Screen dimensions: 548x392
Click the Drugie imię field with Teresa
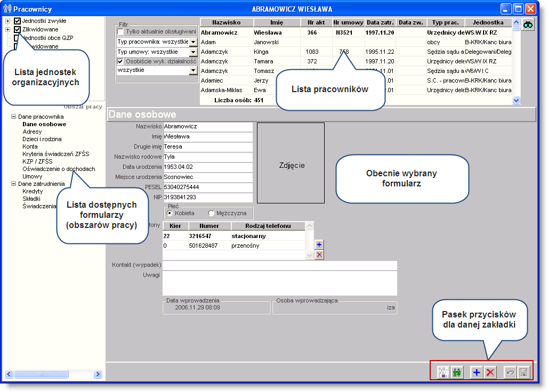[x=208, y=147]
